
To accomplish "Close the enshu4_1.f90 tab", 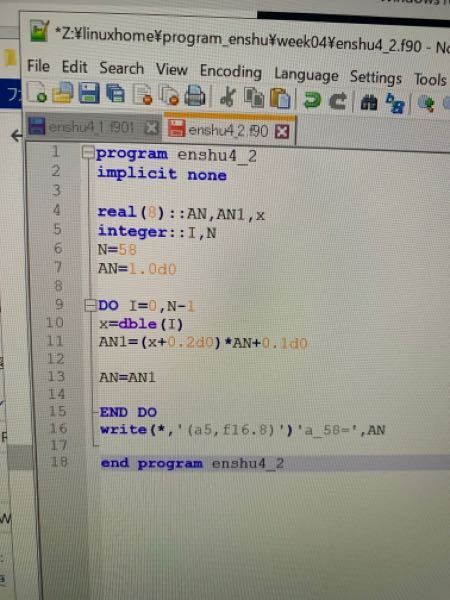I will pos(152,128).
